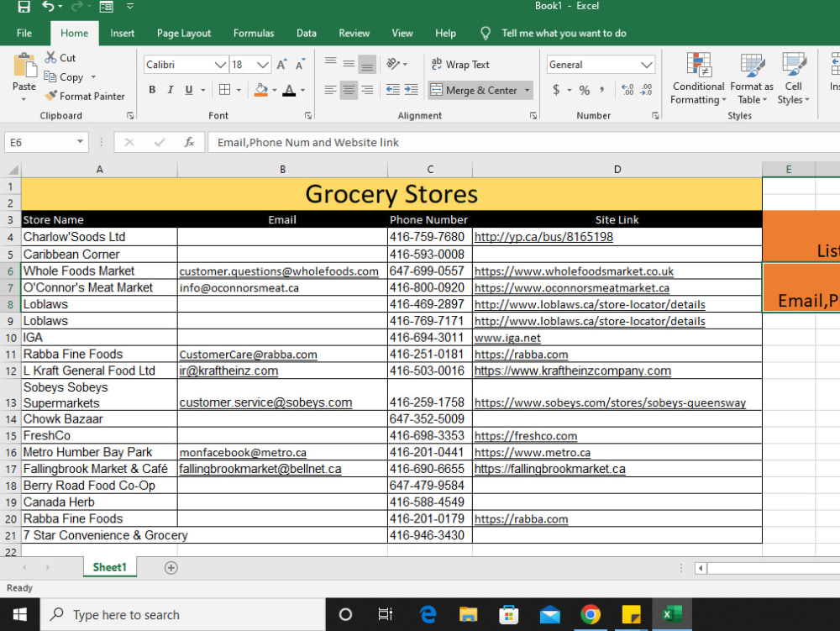Image resolution: width=840 pixels, height=631 pixels.
Task: Toggle underline formatting
Action: click(x=188, y=90)
